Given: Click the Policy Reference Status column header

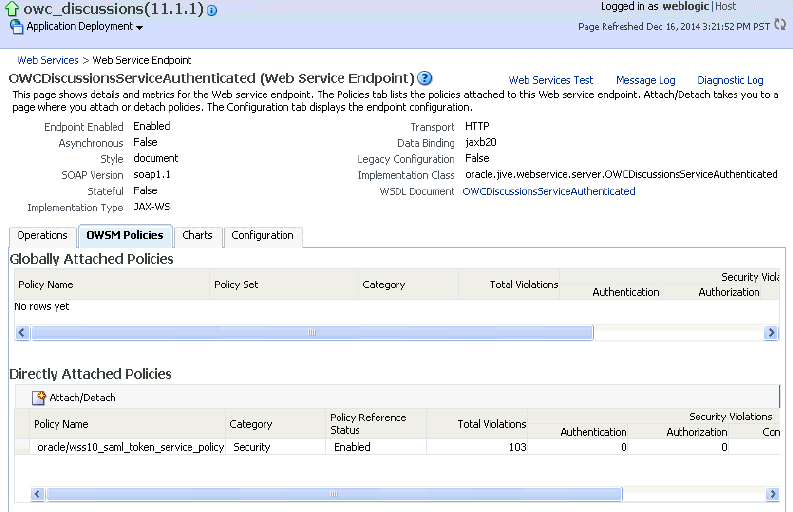Looking at the screenshot, I should (x=376, y=424).
